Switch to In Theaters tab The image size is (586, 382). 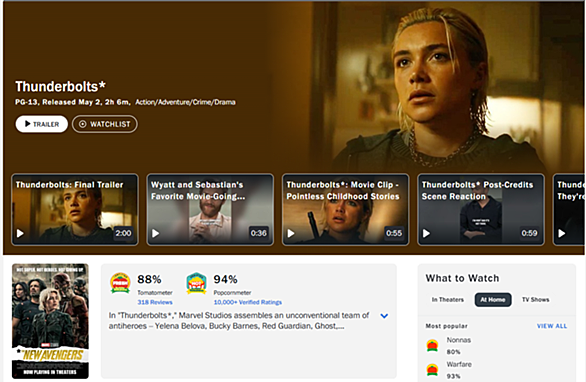coord(448,299)
